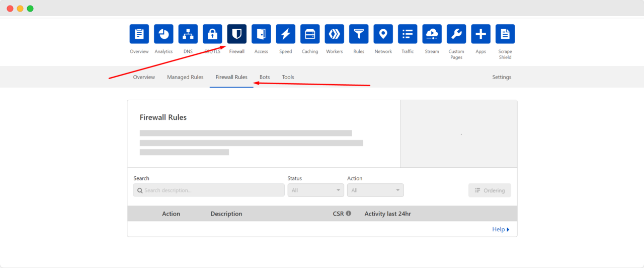644x268 pixels.
Task: Click the search magnifier icon
Action: pyautogui.click(x=140, y=190)
